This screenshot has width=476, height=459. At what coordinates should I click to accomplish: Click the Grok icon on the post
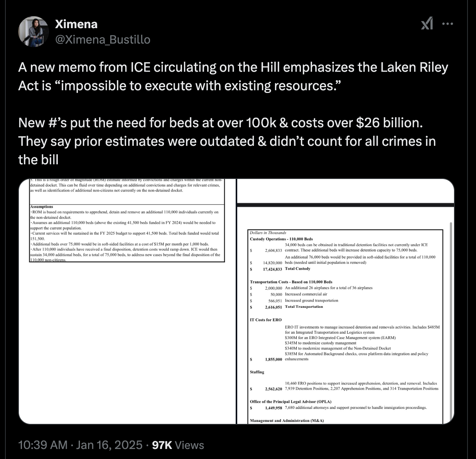(x=427, y=24)
